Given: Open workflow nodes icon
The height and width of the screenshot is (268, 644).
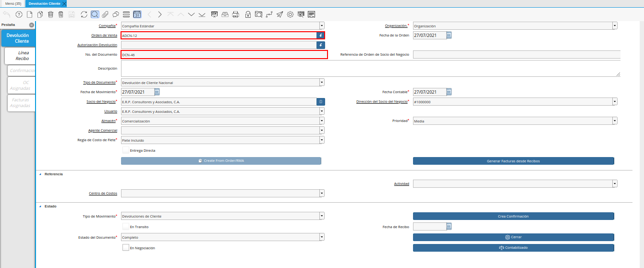Looking at the screenshot, I should tap(269, 14).
